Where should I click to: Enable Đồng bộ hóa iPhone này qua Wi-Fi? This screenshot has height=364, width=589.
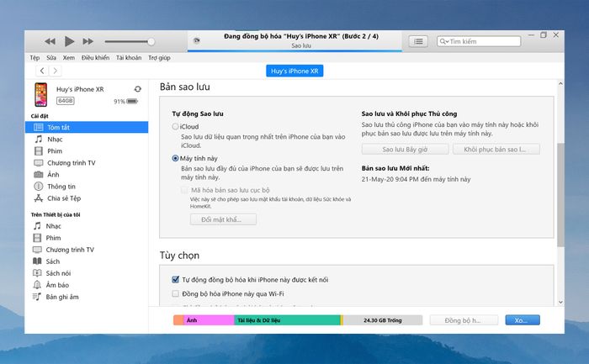pos(175,294)
